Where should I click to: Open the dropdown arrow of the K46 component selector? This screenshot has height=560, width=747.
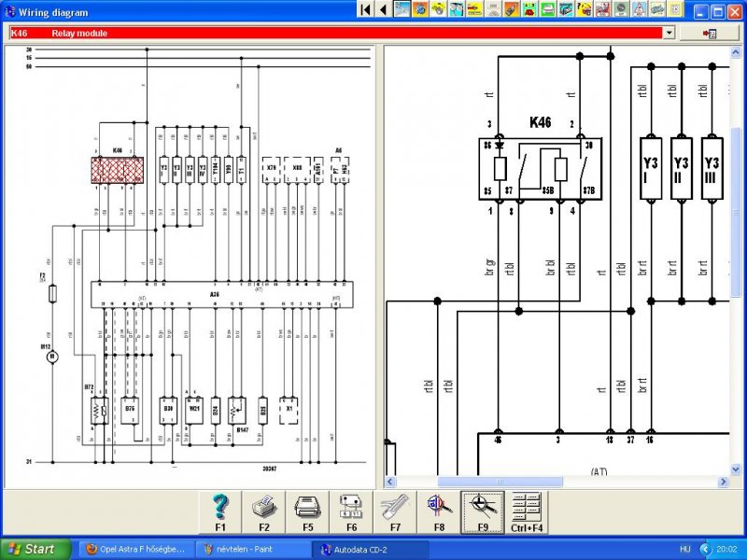pyautogui.click(x=669, y=33)
